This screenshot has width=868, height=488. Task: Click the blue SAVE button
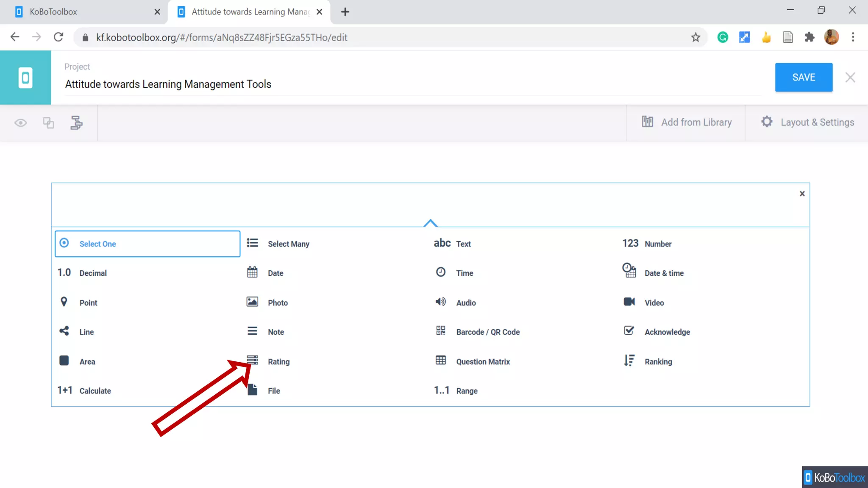[x=803, y=78]
